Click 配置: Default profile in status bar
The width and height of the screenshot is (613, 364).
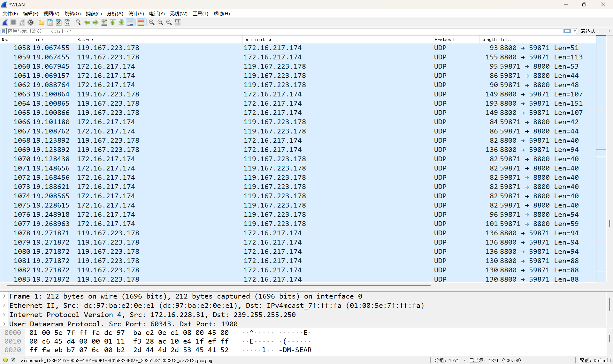click(595, 360)
